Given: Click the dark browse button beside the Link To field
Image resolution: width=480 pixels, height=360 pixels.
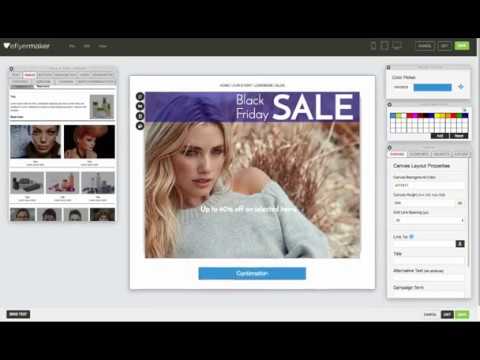Looking at the screenshot, I should 460,244.
